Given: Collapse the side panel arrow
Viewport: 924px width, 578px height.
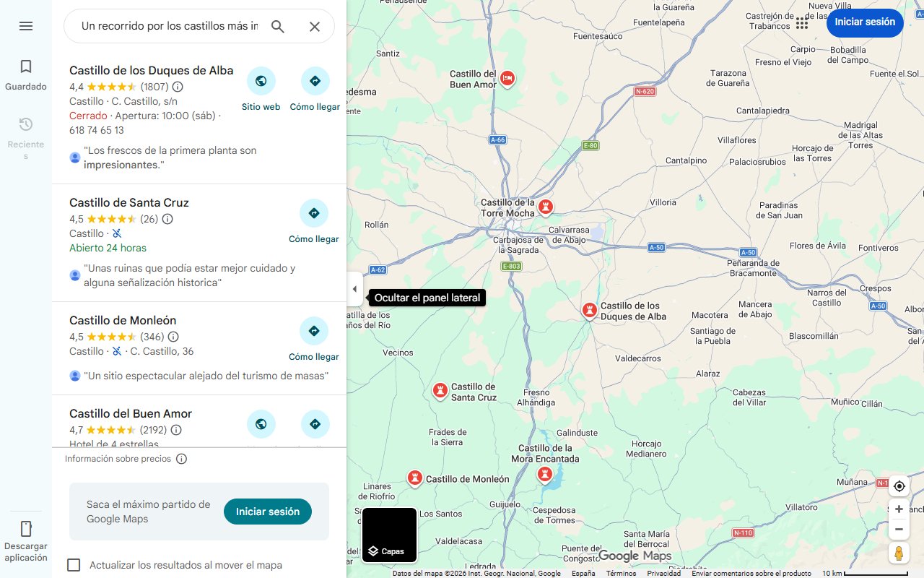Looking at the screenshot, I should click(354, 289).
